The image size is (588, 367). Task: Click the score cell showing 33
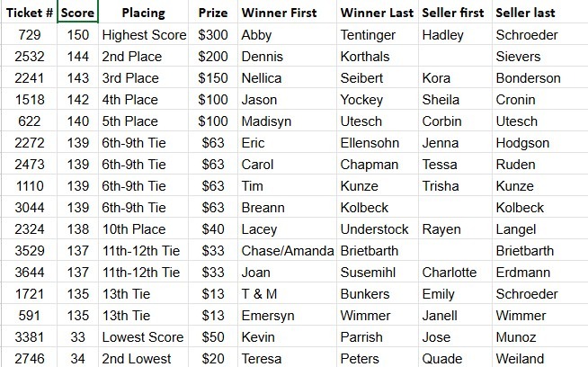pyautogui.click(x=77, y=337)
